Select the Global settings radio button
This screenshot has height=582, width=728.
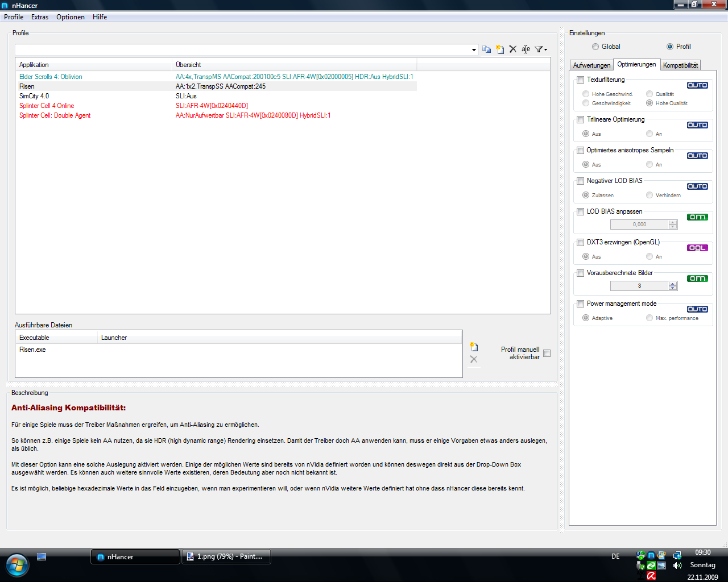595,47
